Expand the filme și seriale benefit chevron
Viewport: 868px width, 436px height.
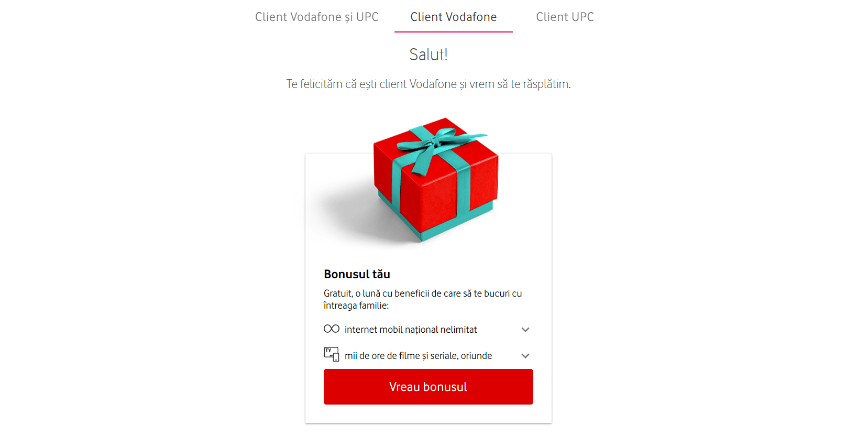[x=525, y=356]
